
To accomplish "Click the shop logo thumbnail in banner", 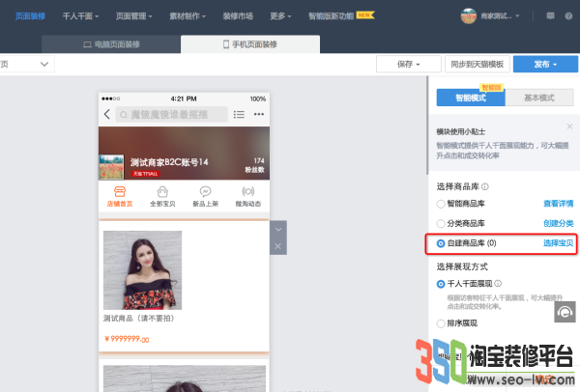I will (x=111, y=167).
